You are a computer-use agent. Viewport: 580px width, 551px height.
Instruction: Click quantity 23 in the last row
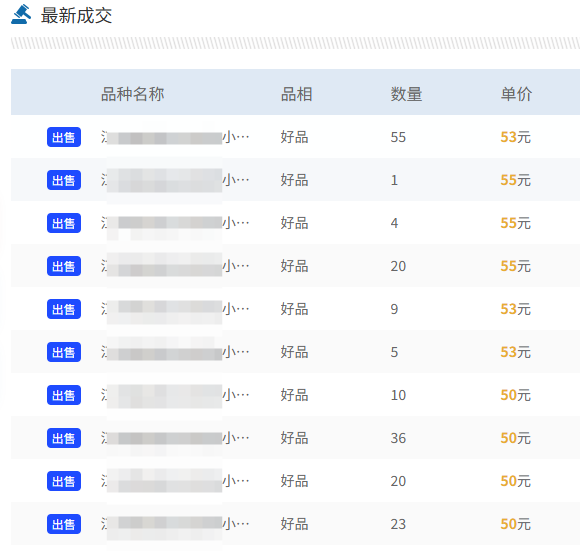398,524
